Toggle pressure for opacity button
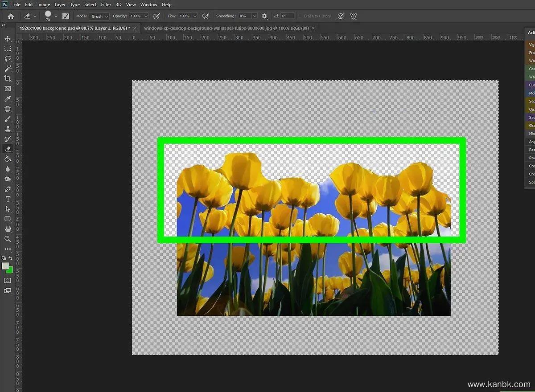This screenshot has width=535, height=392. 156,16
